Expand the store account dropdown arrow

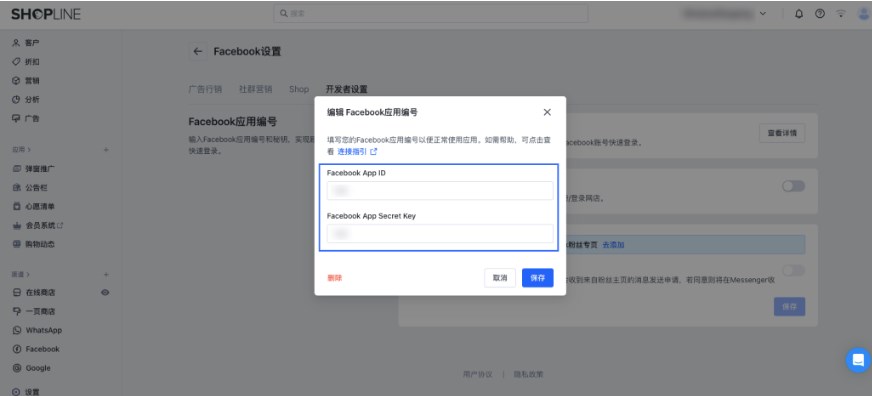point(762,14)
